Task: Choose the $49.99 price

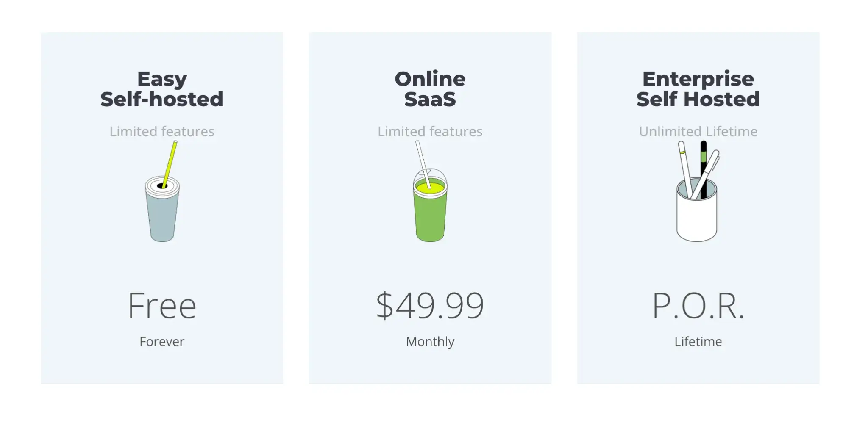Action: (x=430, y=305)
